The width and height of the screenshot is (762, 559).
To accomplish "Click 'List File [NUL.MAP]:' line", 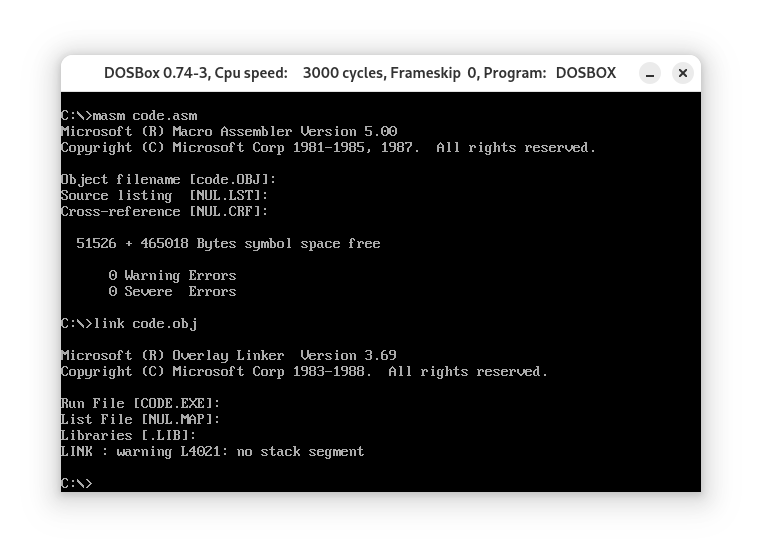I will point(140,419).
